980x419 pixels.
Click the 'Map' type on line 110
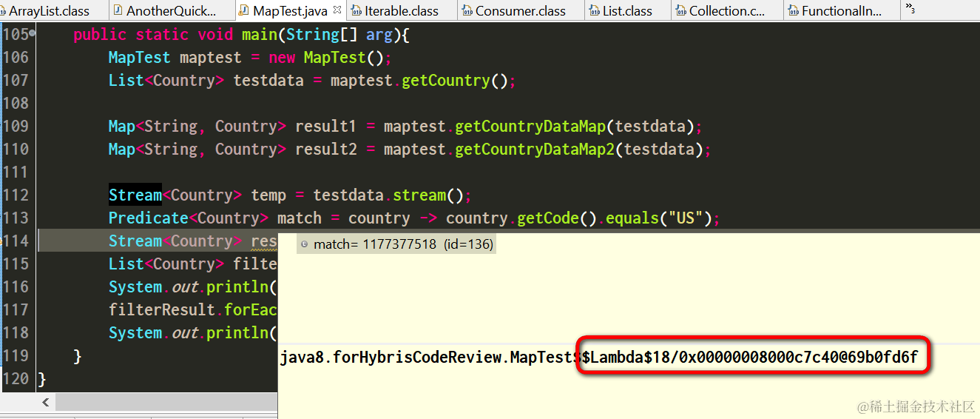tap(122, 149)
